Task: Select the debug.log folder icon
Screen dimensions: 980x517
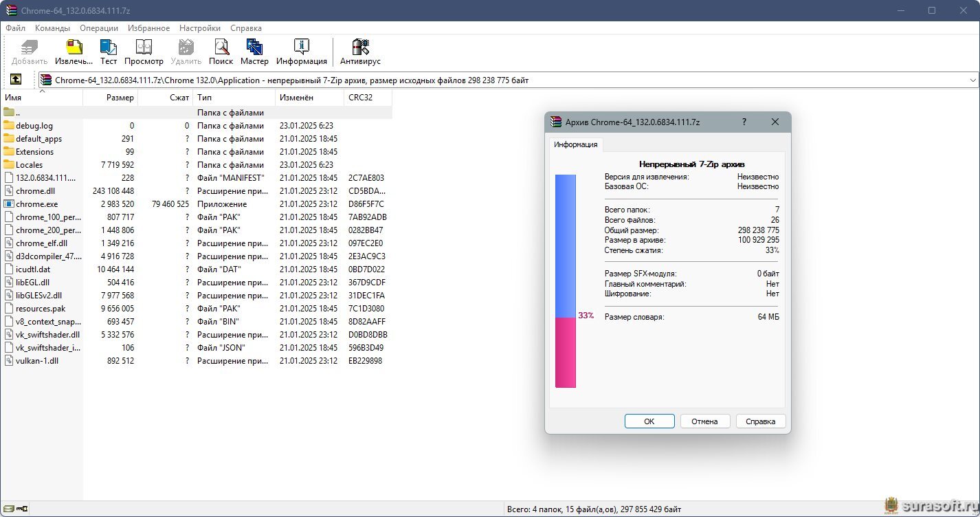Action: [x=9, y=126]
